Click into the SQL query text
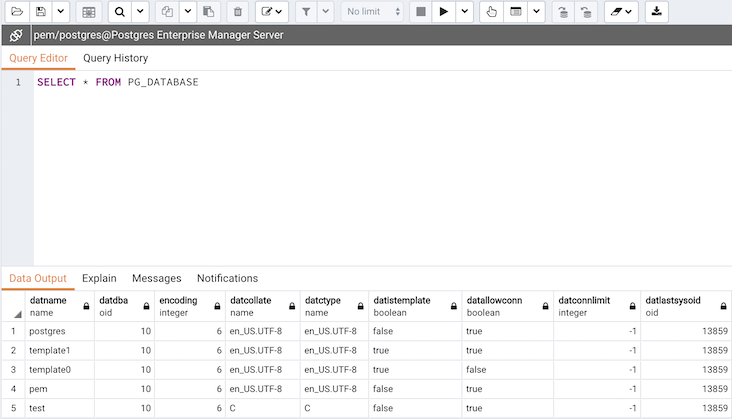The width and height of the screenshot is (732, 419). point(118,83)
